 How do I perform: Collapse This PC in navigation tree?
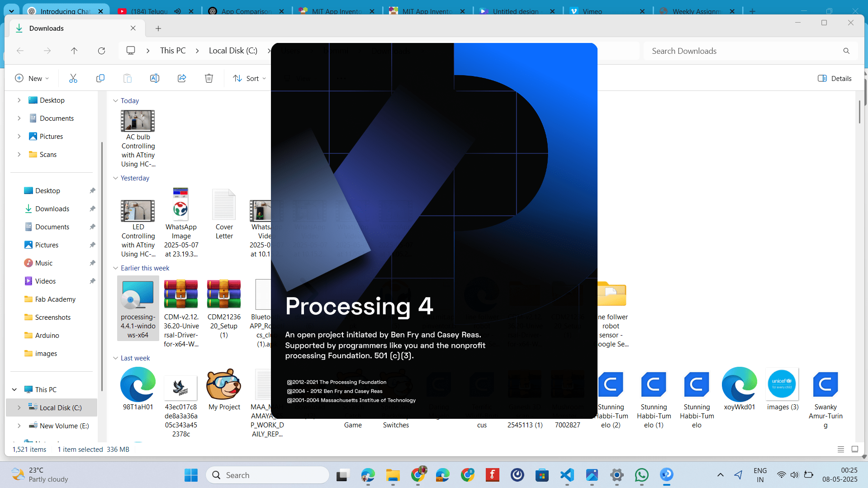[x=14, y=389]
